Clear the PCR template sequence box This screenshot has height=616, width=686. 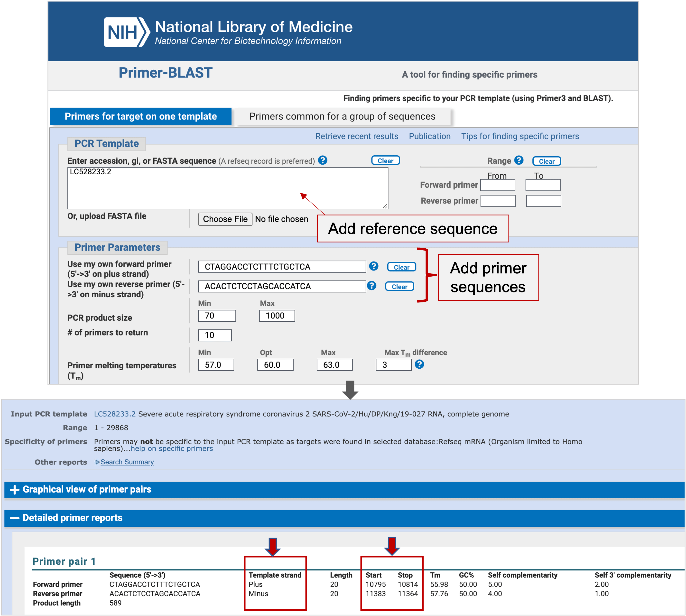(x=385, y=160)
